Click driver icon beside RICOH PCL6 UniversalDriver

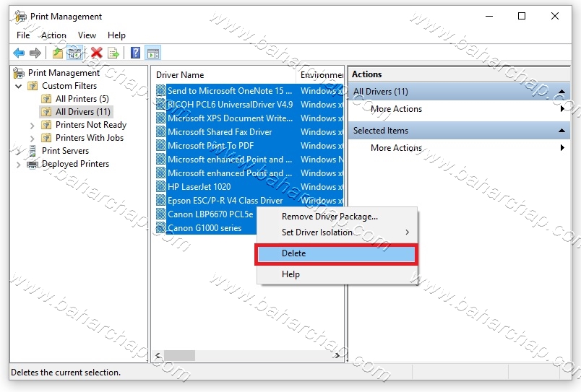160,105
